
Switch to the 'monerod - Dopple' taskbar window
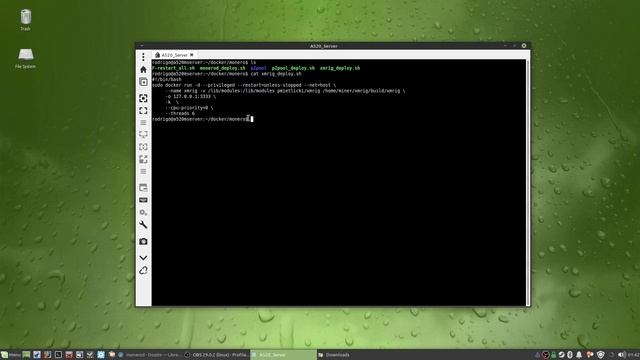(149, 355)
